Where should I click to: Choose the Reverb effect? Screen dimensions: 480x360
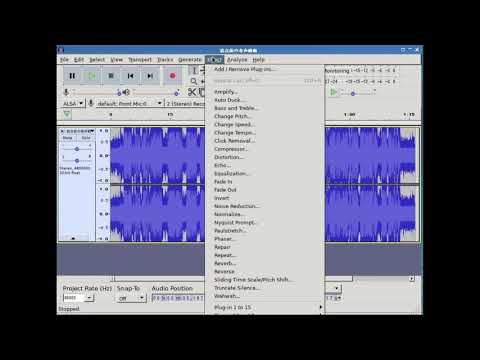point(265,263)
